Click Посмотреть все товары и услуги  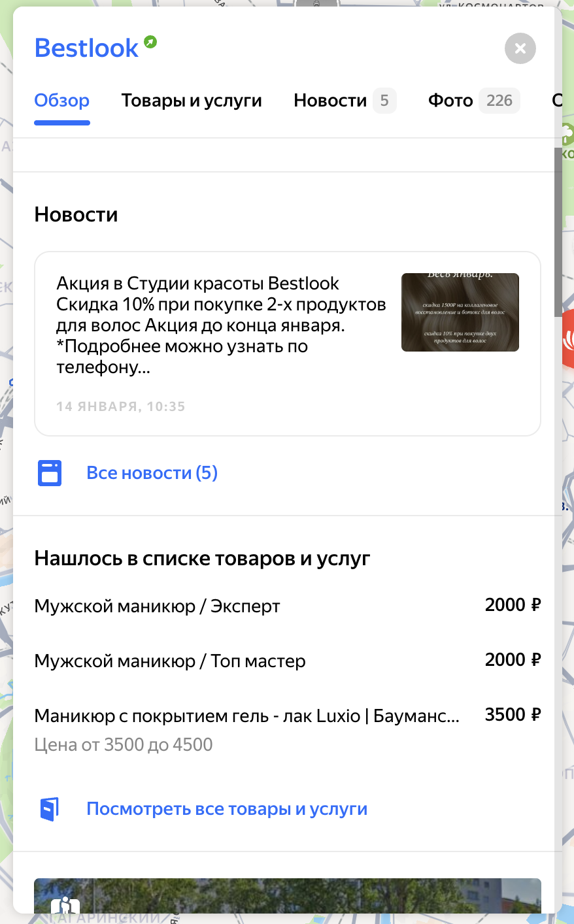click(226, 808)
